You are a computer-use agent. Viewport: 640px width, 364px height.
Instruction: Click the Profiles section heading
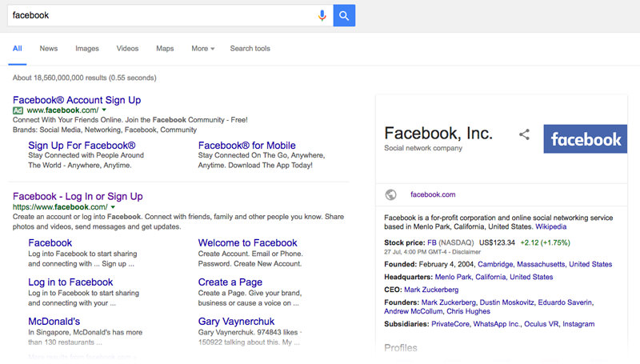pos(401,348)
